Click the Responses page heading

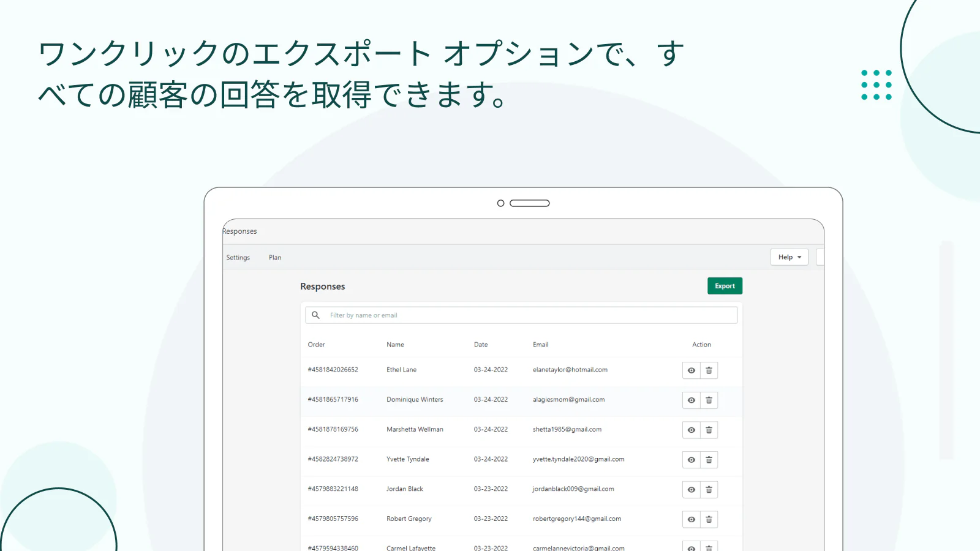click(x=323, y=287)
